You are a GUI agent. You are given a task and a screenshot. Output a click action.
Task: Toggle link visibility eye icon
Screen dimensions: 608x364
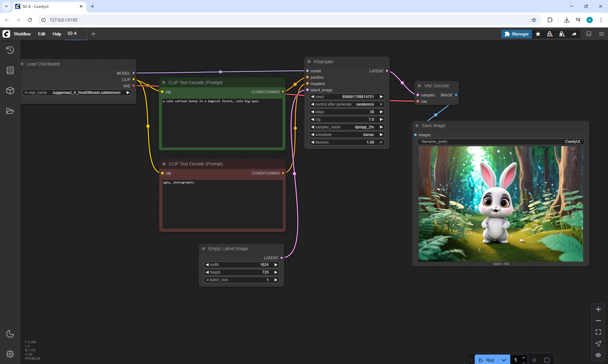click(598, 355)
